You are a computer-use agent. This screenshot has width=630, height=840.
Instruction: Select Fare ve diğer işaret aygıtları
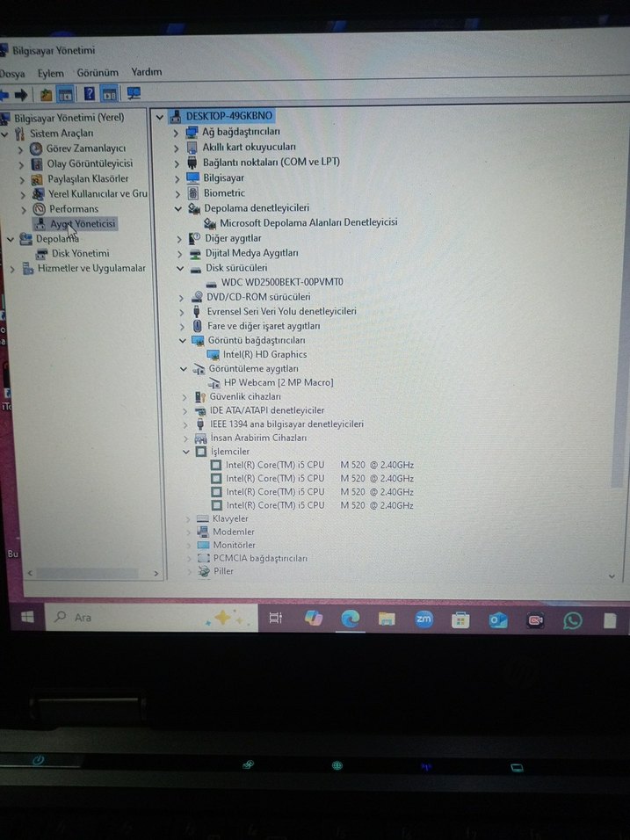tap(264, 326)
